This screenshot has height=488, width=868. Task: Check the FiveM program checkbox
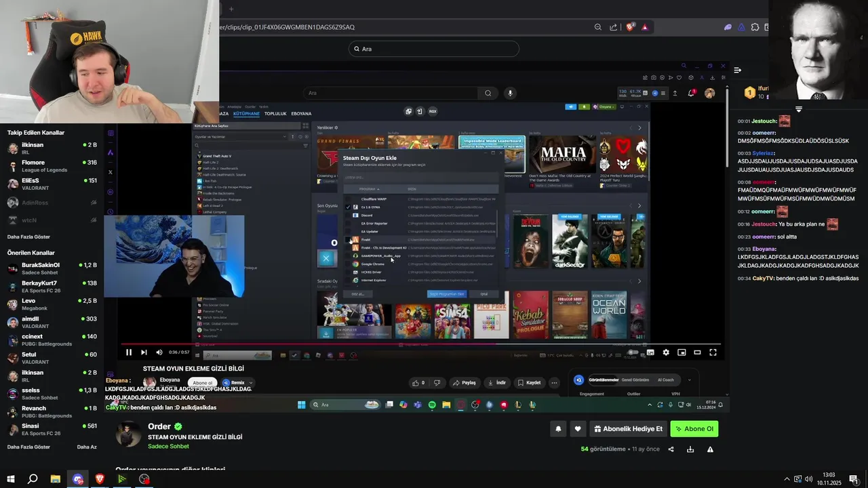[348, 239]
